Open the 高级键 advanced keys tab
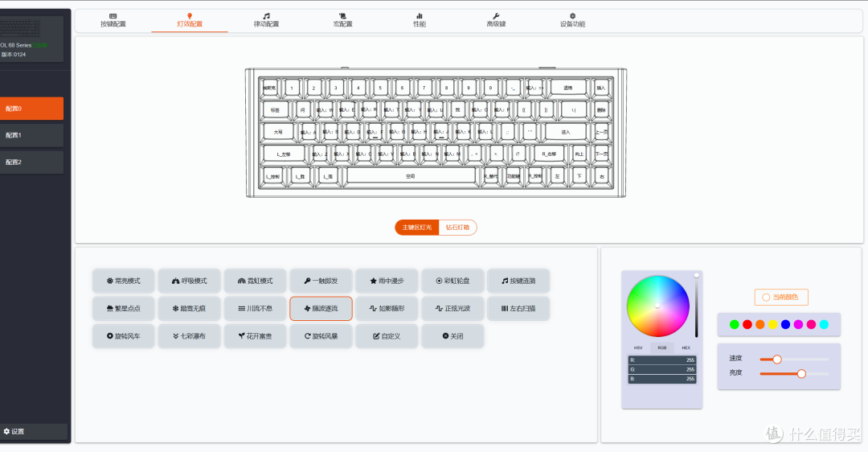 click(x=496, y=20)
